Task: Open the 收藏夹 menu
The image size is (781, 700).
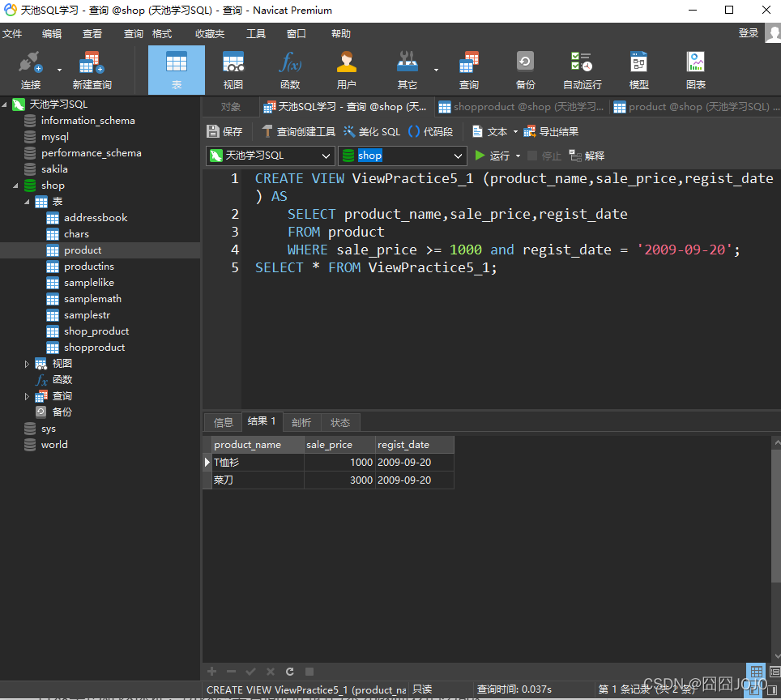Action: click(210, 34)
